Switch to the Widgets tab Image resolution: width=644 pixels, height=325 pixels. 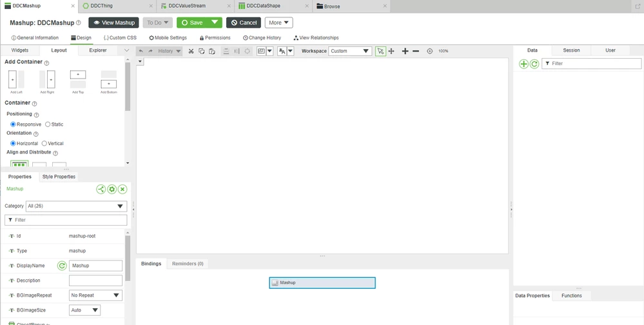tap(20, 50)
